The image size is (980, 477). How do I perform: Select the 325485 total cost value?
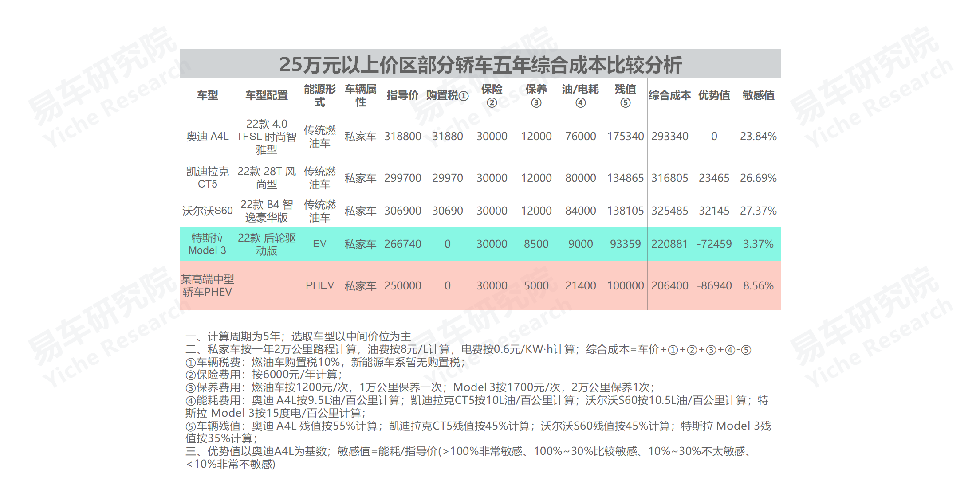point(670,211)
